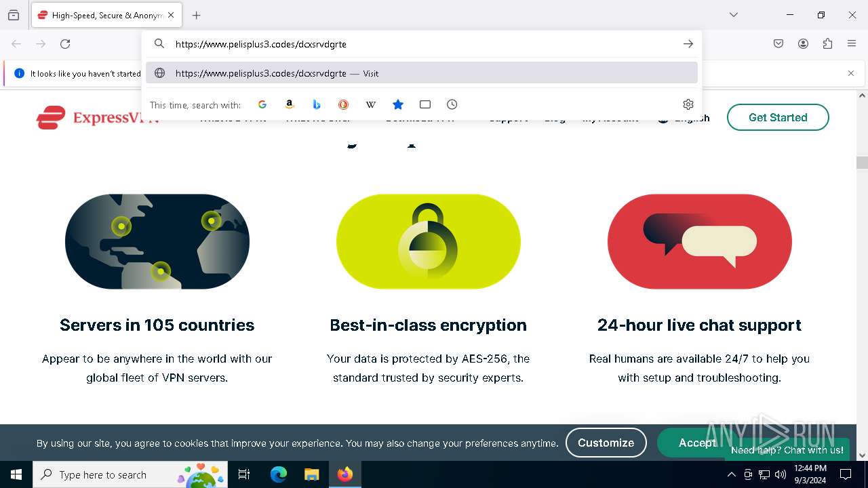Search in bookmarks star icon
The image size is (868, 488).
coord(398,104)
